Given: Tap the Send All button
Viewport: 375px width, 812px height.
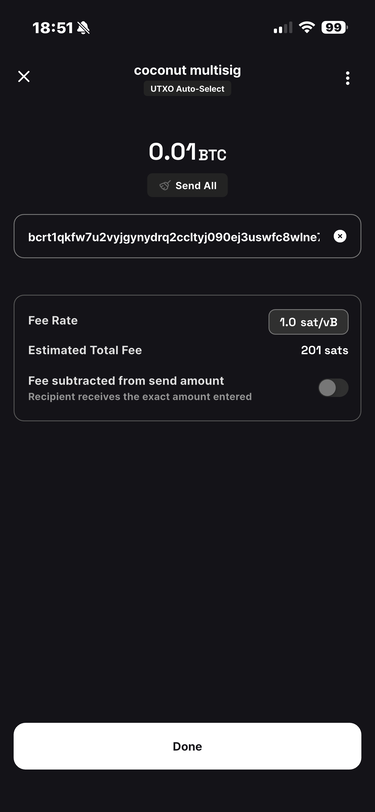Looking at the screenshot, I should (188, 185).
